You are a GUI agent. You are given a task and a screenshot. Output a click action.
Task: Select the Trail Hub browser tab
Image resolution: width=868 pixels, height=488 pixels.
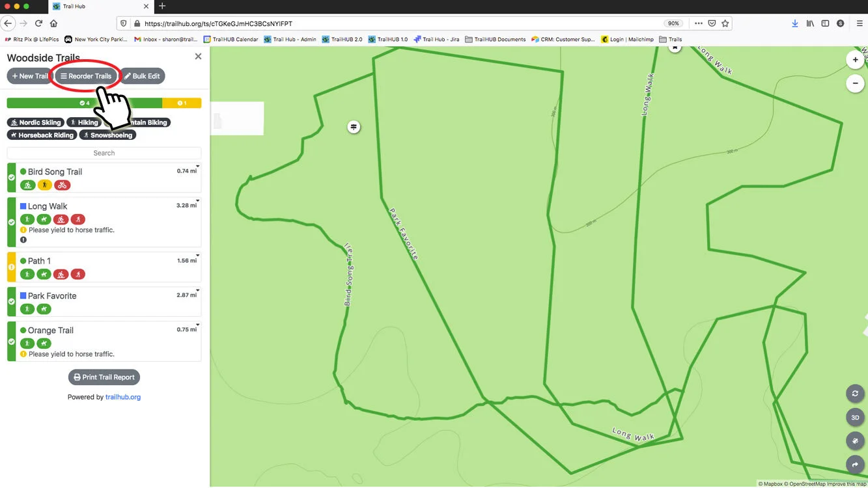click(x=100, y=7)
